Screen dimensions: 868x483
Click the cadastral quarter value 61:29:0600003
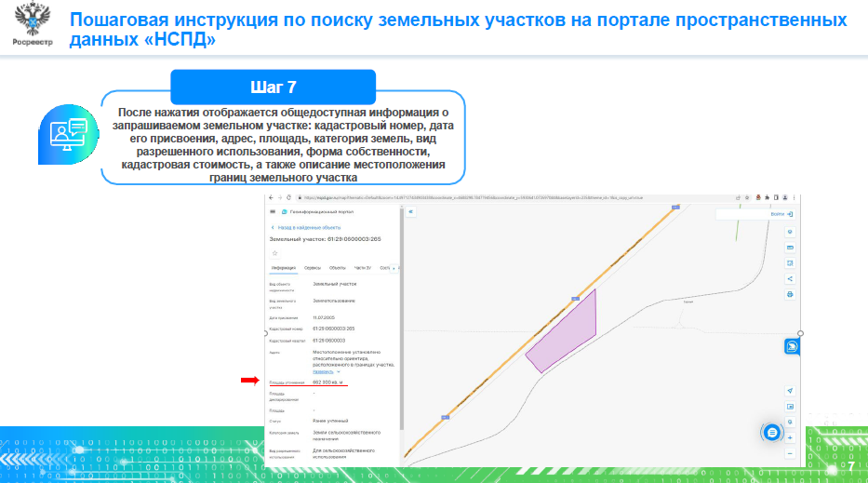tap(328, 341)
